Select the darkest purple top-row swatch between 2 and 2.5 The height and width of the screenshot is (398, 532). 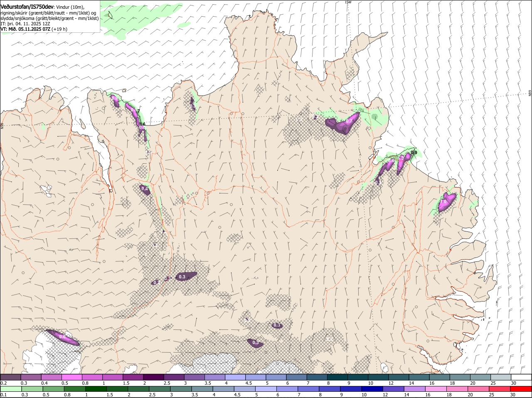pyautogui.click(x=154, y=377)
